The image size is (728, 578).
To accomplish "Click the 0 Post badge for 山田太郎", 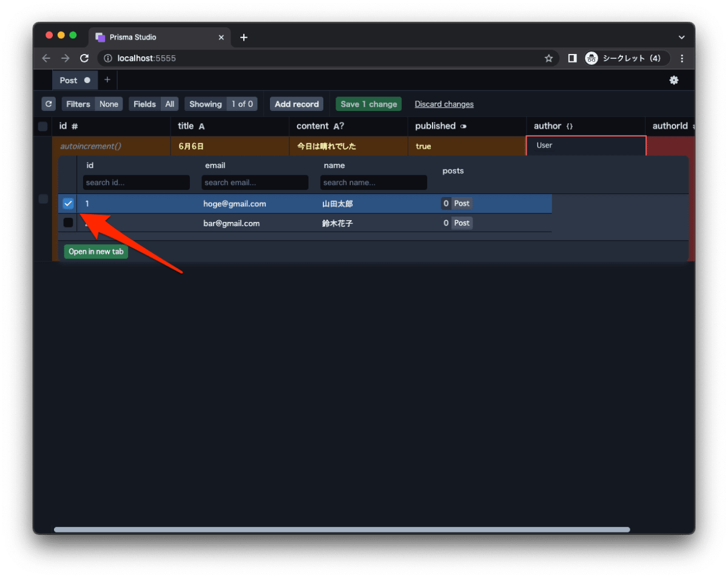I will click(x=457, y=204).
